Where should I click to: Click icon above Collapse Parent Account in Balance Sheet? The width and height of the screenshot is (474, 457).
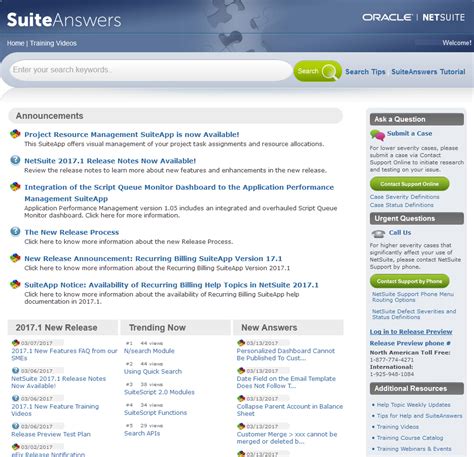click(241, 398)
